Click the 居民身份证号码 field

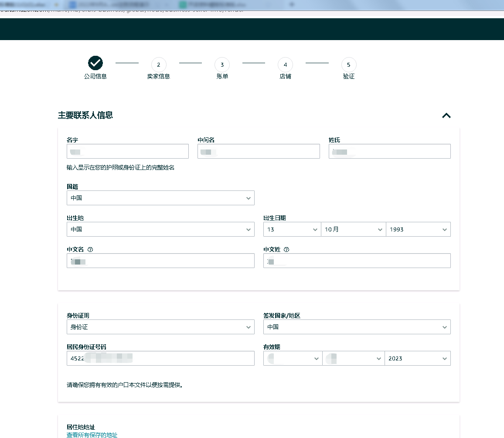point(160,358)
